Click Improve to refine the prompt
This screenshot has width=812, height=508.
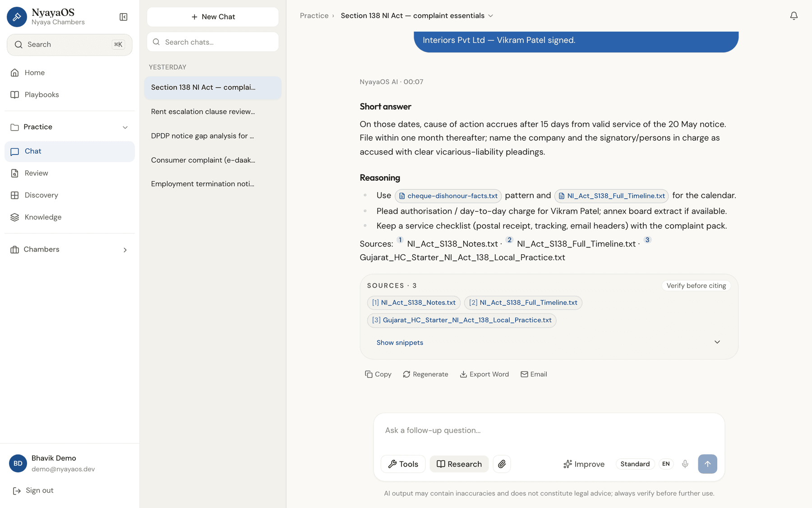click(584, 464)
